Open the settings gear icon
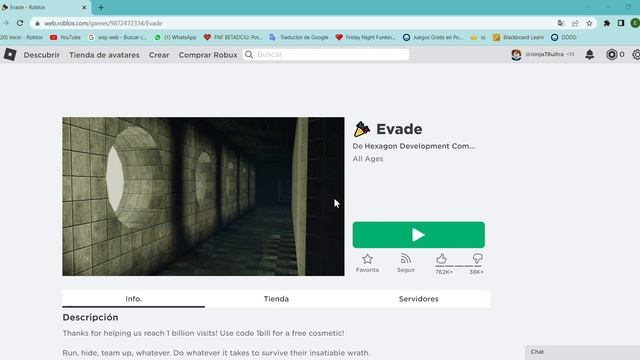Viewport: 640px width, 360px height. tap(636, 54)
